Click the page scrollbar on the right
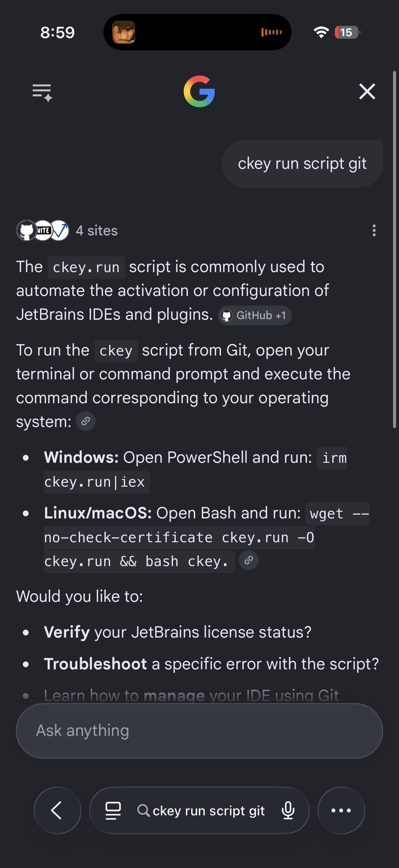The height and width of the screenshot is (868, 399). [395, 249]
